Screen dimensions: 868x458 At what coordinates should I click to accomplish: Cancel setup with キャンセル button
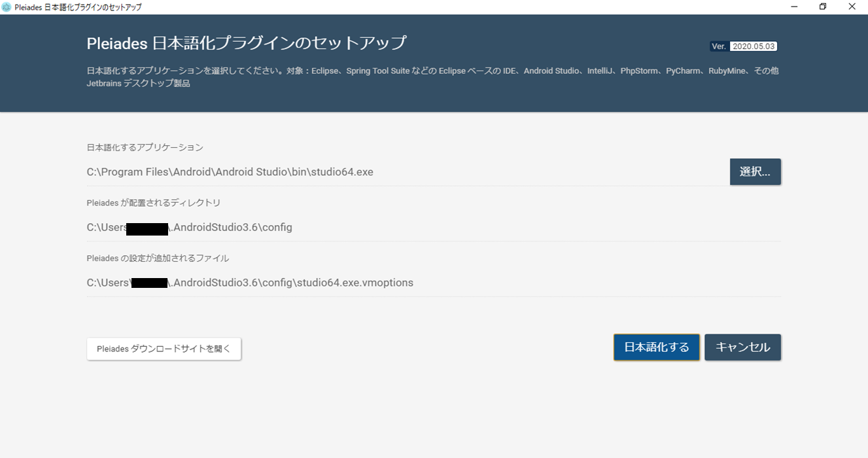(742, 347)
